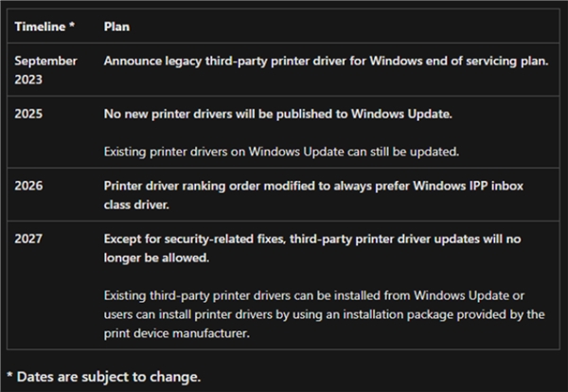Screen dimensions: 568x392
Task: Click the 'Announce legacy third-party printer driver' text
Action: [237, 61]
